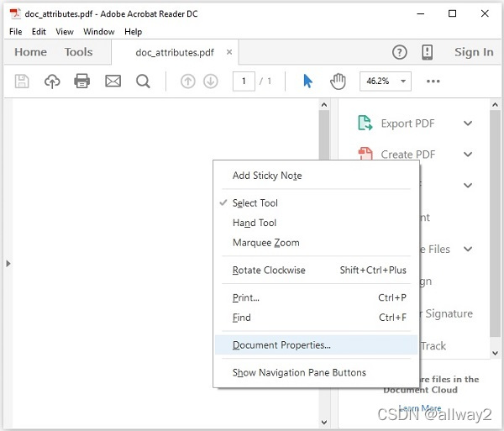Click the Export PDF panel icon

[x=365, y=124]
